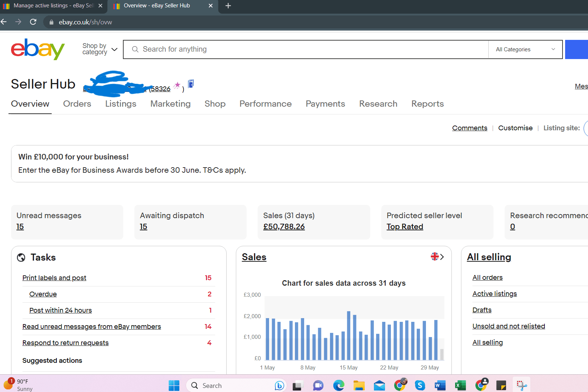
Task: Open the All orders link
Action: click(x=487, y=277)
